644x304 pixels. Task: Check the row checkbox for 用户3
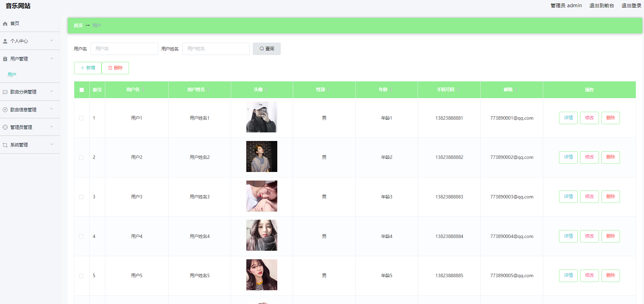point(81,197)
